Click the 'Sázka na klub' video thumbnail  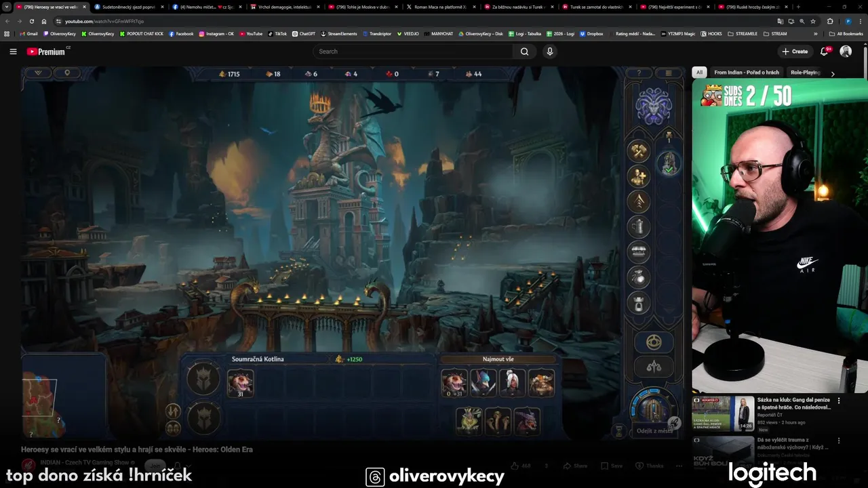click(723, 413)
